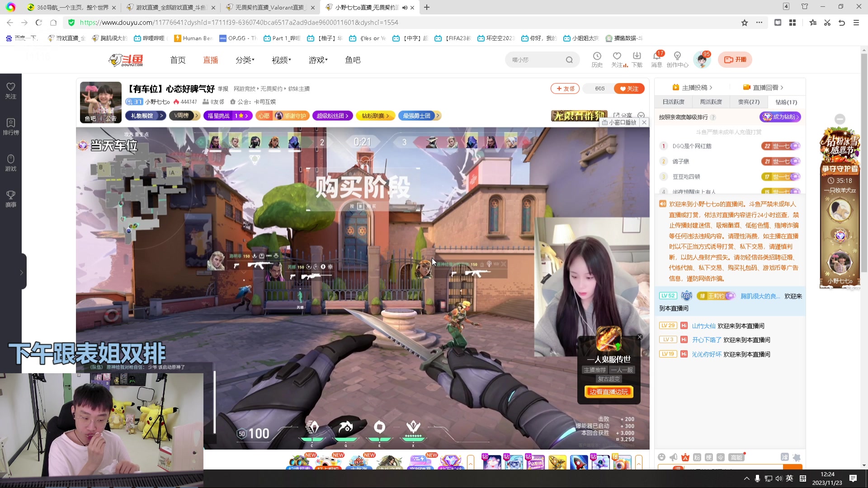Open the user avatar with badge 95
Screen dimensions: 868x488
pyautogui.click(x=702, y=60)
